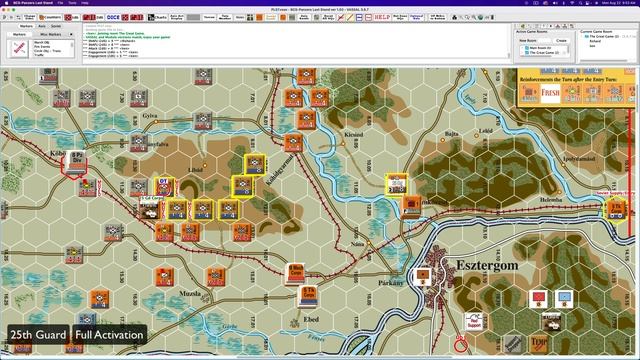The height and width of the screenshot is (360, 640).
Task: Expand The Great Game in Current Game Room
Action: 583,36
